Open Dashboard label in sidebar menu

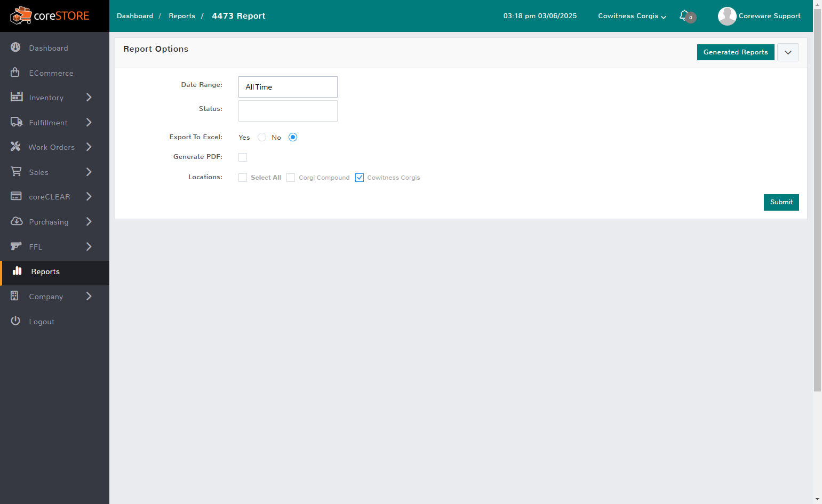coord(49,48)
